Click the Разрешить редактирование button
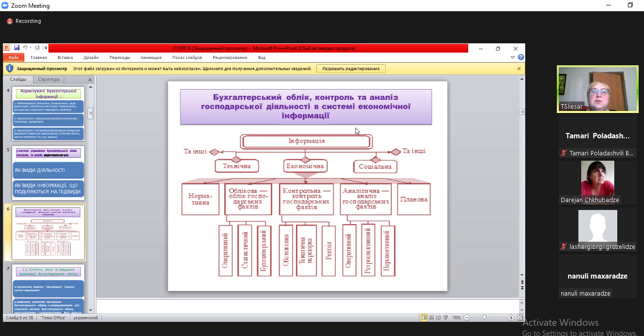The height and width of the screenshot is (336, 644). coord(350,69)
